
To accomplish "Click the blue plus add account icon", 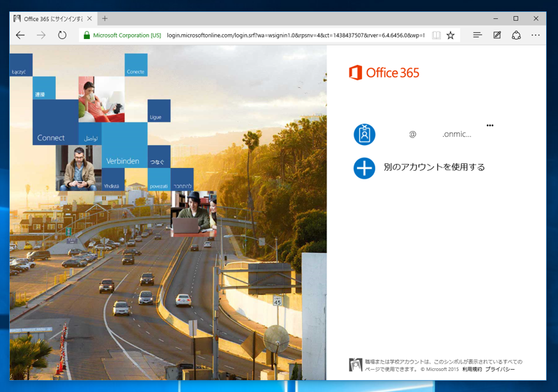I will (x=364, y=168).
